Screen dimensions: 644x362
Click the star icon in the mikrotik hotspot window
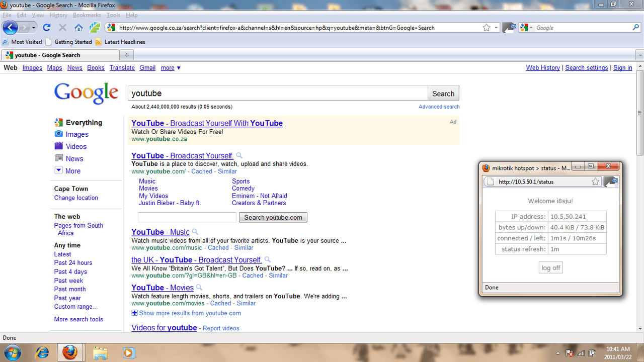(x=596, y=182)
